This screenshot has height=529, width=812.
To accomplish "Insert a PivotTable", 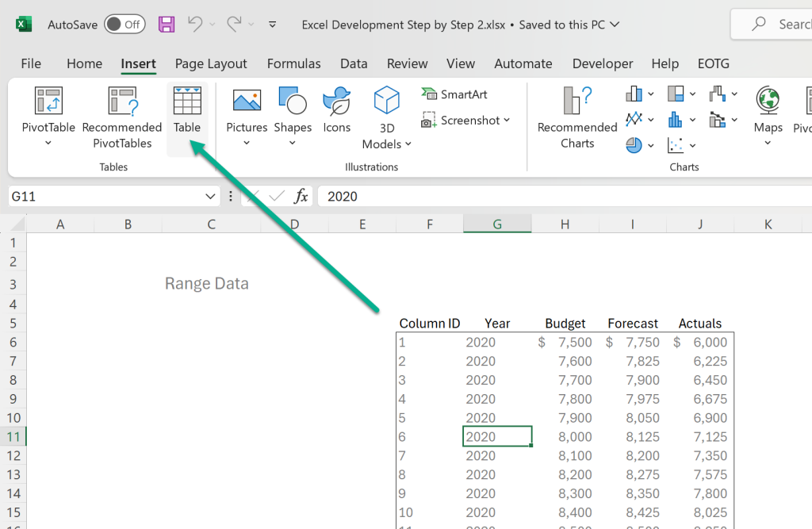I will pos(48,109).
